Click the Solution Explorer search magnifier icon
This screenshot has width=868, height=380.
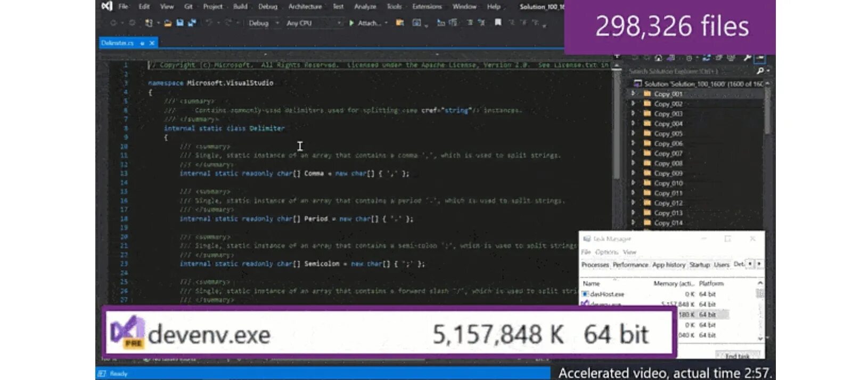760,71
